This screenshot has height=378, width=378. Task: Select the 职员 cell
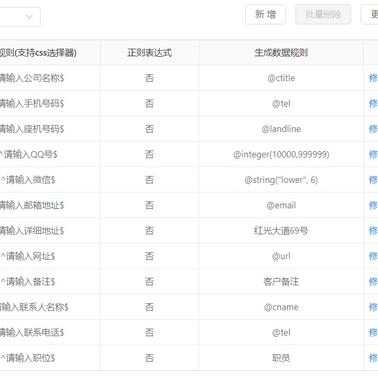281,358
